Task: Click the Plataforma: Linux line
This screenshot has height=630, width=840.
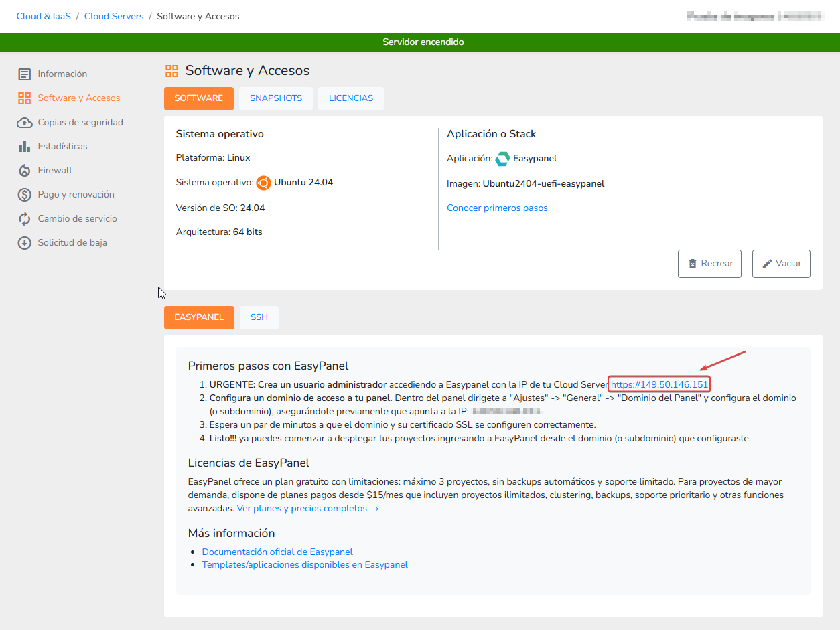Action: tap(213, 158)
